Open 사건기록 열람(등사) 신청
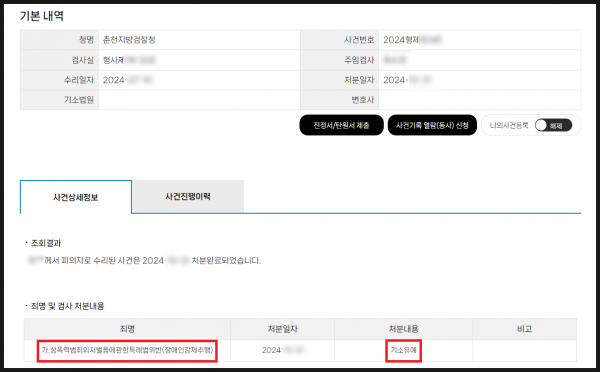Screen dimensions: 600x372 pyautogui.click(x=432, y=125)
